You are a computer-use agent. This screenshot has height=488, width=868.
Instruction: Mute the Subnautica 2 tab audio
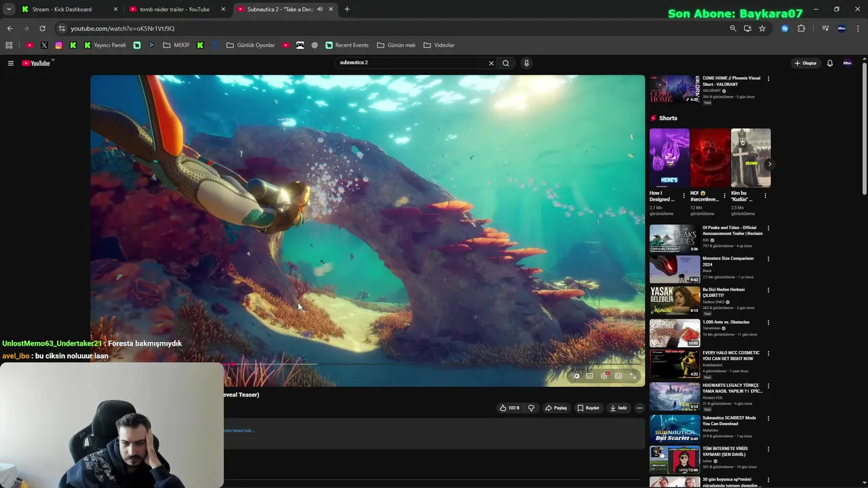click(320, 9)
